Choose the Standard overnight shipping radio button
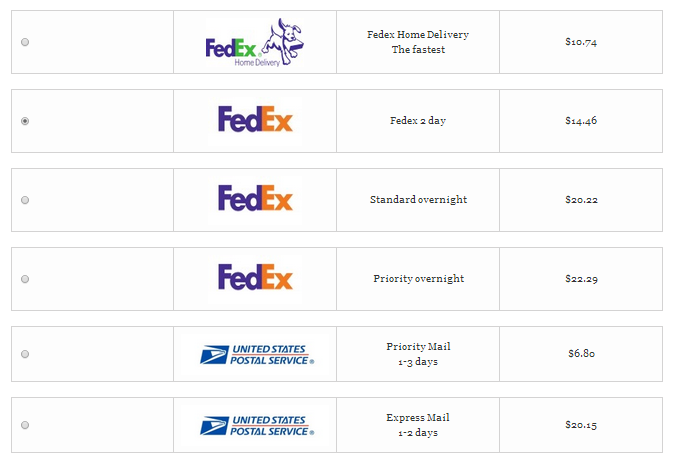 tap(25, 200)
